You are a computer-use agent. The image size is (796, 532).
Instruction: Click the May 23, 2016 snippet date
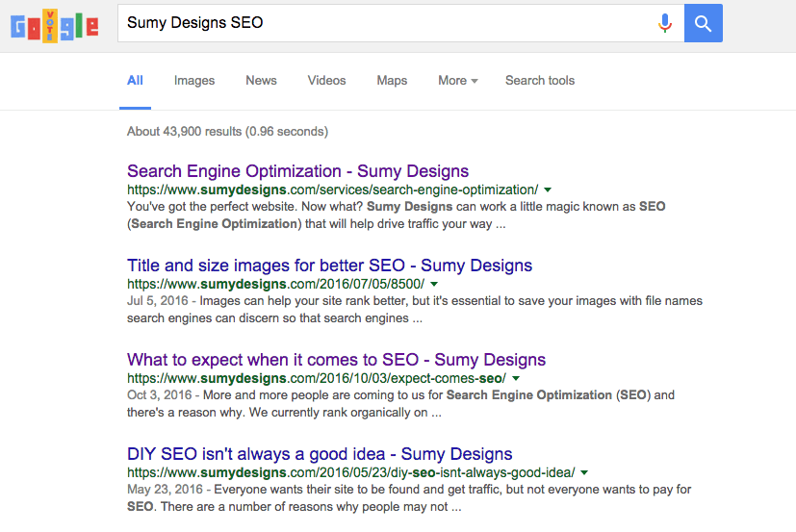pos(165,490)
